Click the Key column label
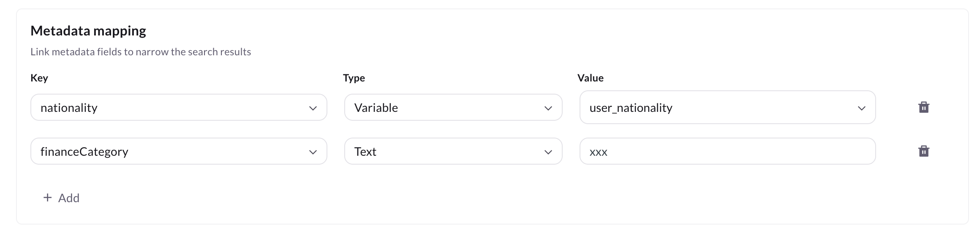980x233 pixels. click(39, 78)
